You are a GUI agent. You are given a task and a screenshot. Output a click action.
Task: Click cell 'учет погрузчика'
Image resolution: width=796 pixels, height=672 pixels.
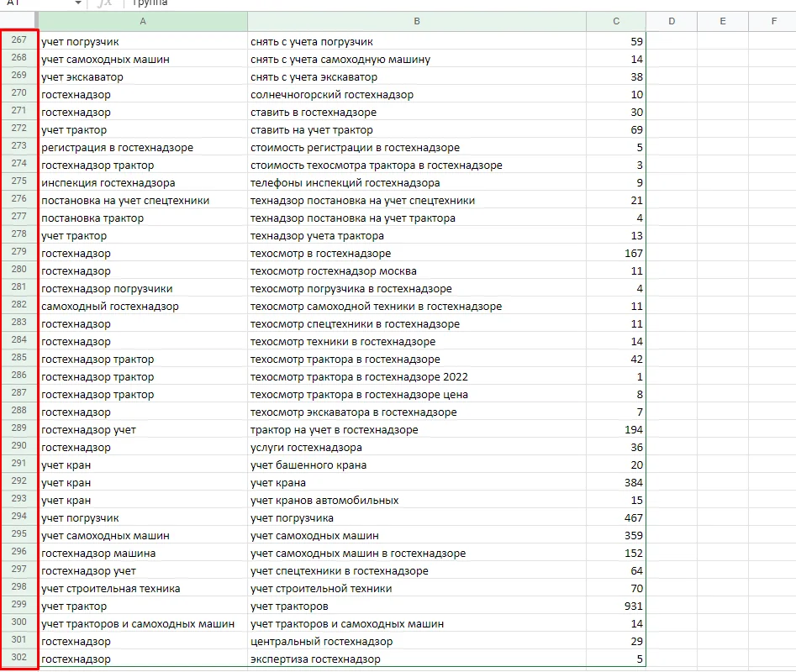click(x=417, y=517)
